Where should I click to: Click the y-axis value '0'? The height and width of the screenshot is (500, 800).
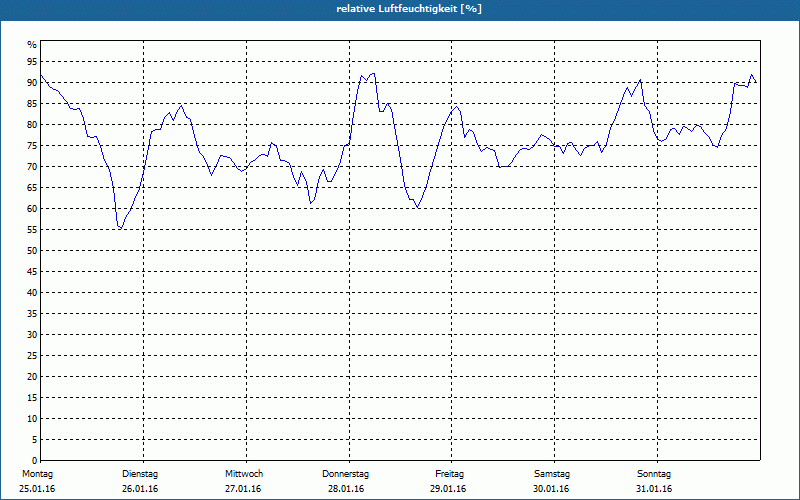click(35, 461)
